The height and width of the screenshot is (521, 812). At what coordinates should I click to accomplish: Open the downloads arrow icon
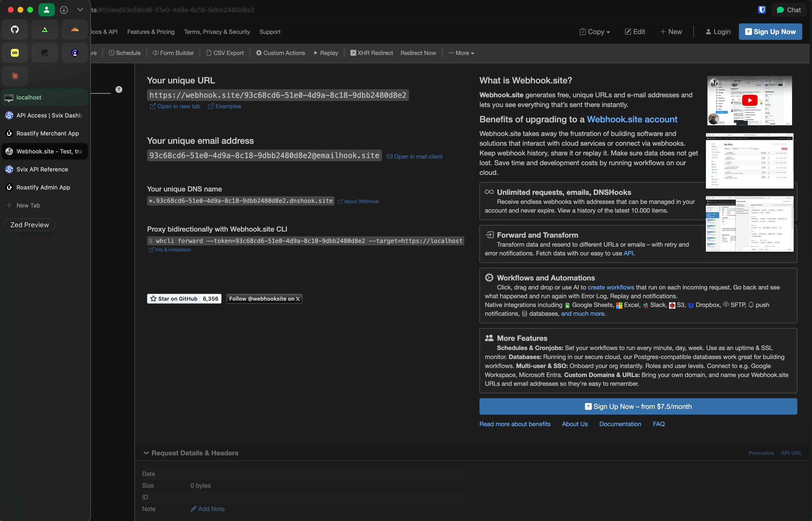coord(64,10)
